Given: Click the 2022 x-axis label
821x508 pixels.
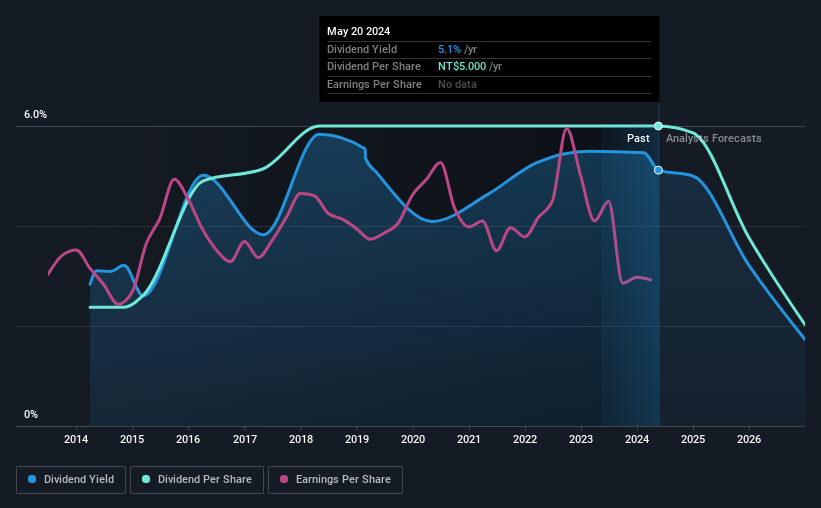Looking at the screenshot, I should click(525, 439).
